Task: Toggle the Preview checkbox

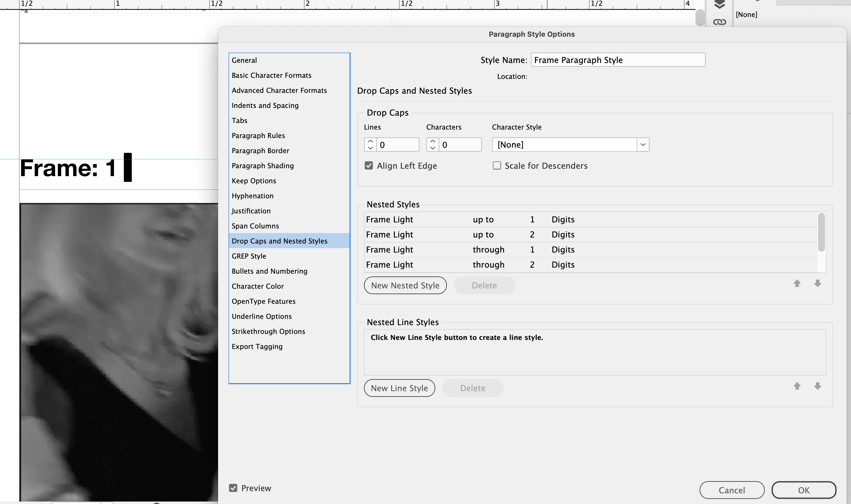Action: click(233, 488)
